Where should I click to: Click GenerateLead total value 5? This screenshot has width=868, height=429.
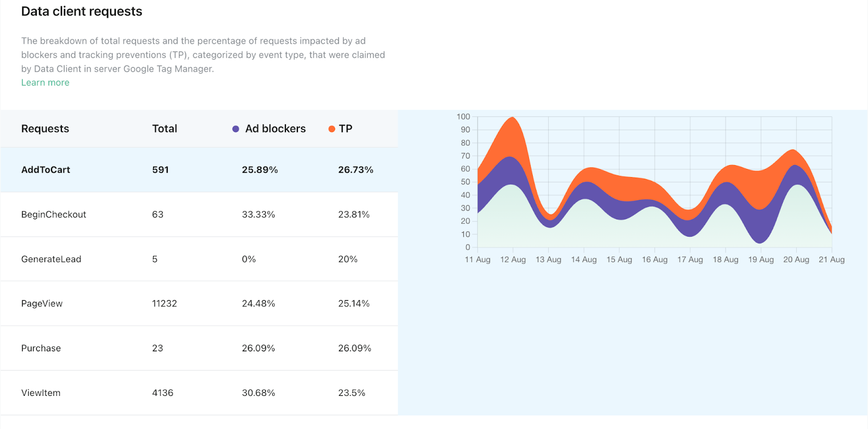(155, 259)
